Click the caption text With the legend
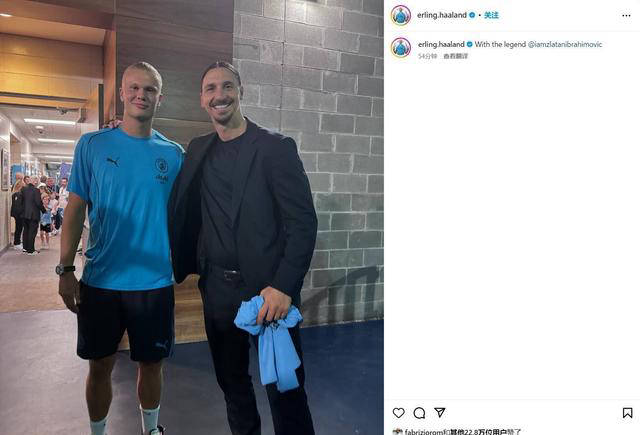This screenshot has width=640, height=435. coord(500,44)
